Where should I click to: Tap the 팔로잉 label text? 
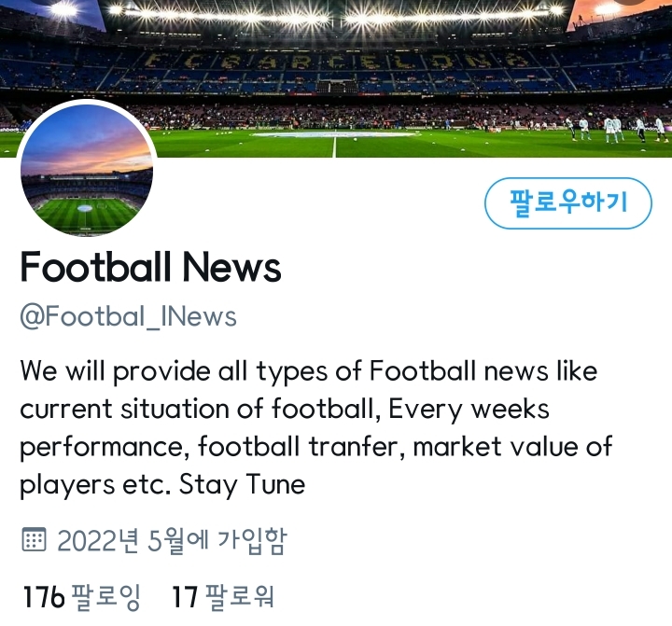[x=105, y=596]
